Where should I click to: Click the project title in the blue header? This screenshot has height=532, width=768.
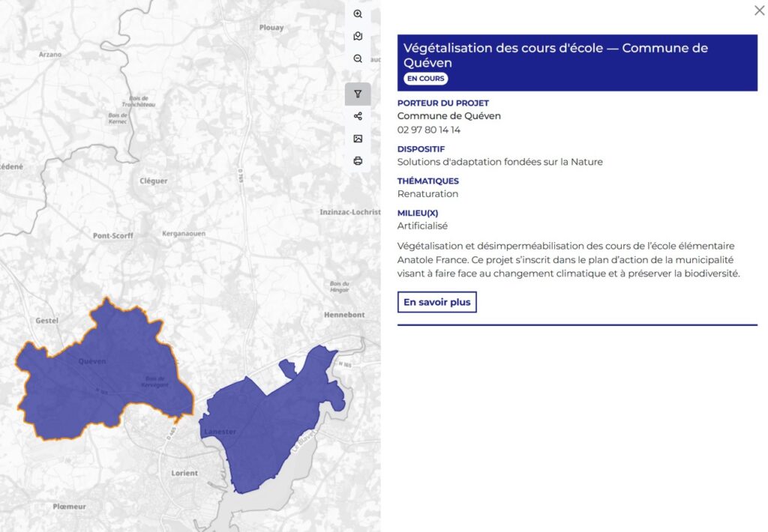[x=555, y=55]
